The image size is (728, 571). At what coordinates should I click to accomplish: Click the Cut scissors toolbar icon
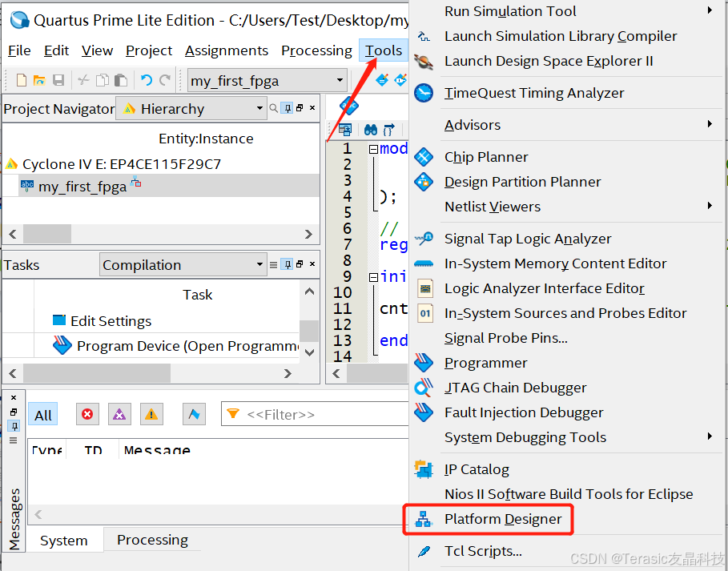point(83,80)
